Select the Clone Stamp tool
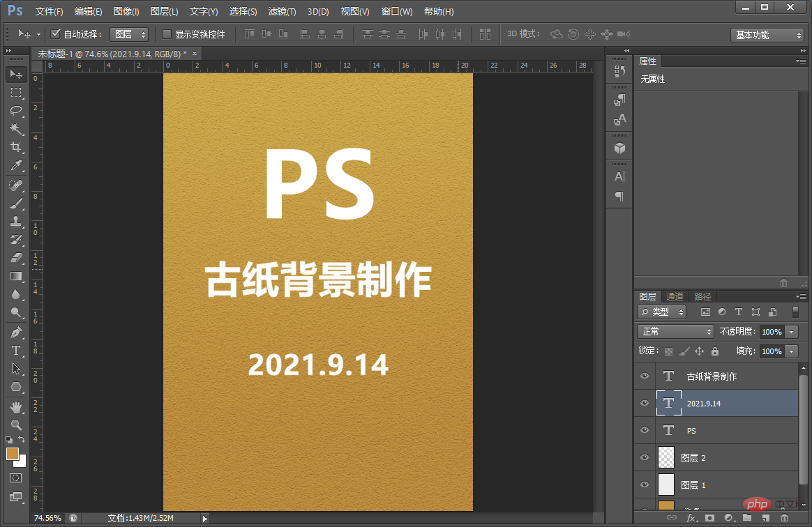This screenshot has width=812, height=527. 16,222
